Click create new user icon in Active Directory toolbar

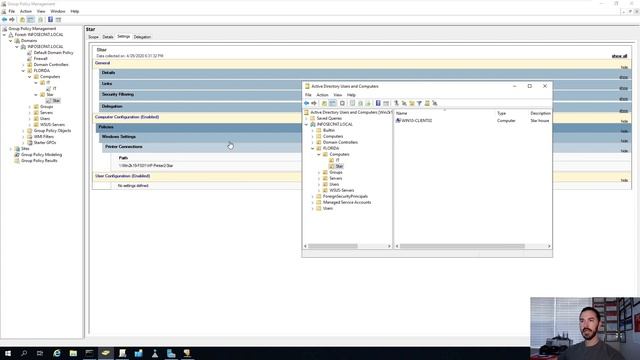396,103
